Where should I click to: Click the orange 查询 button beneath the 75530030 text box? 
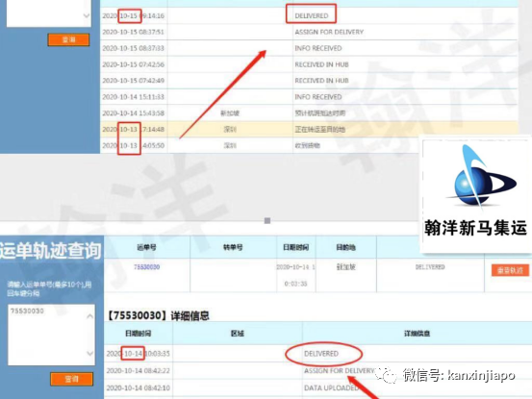71,379
